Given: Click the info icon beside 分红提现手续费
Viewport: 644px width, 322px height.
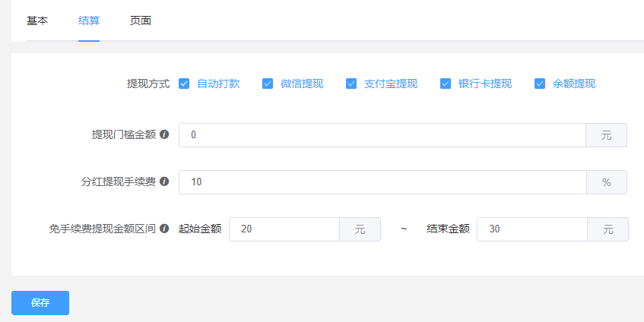Looking at the screenshot, I should coord(164,182).
